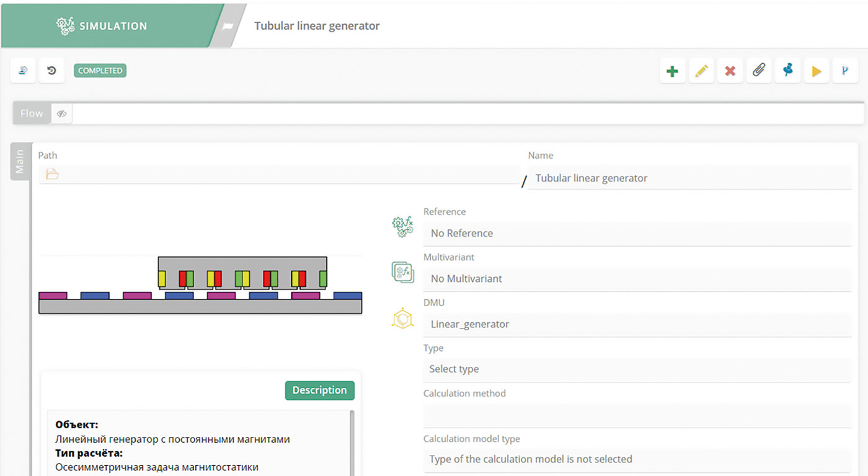868x476 pixels.
Task: Select the Flow tab label
Action: [32, 113]
